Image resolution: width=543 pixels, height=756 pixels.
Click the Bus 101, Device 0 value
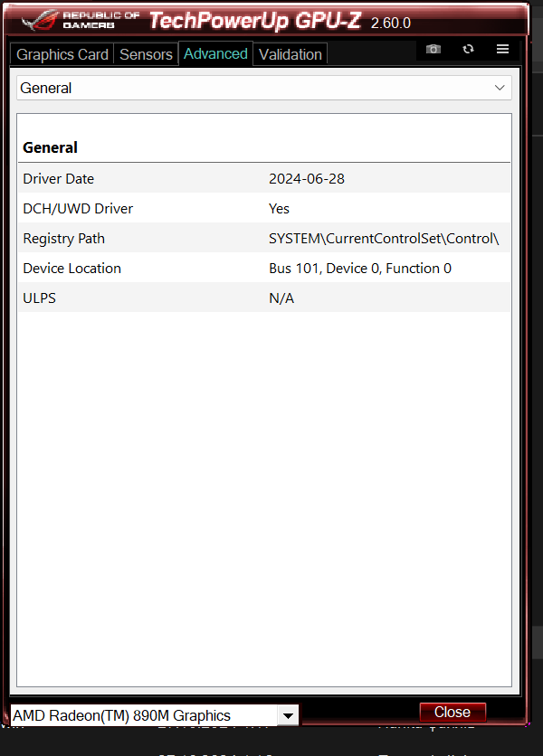(360, 269)
